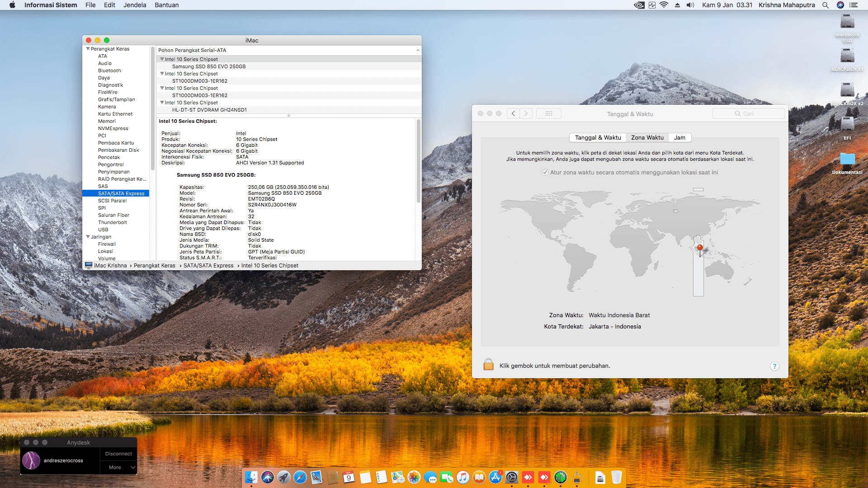Open Safari from the dock
Screen dimensions: 868x488
click(x=300, y=477)
